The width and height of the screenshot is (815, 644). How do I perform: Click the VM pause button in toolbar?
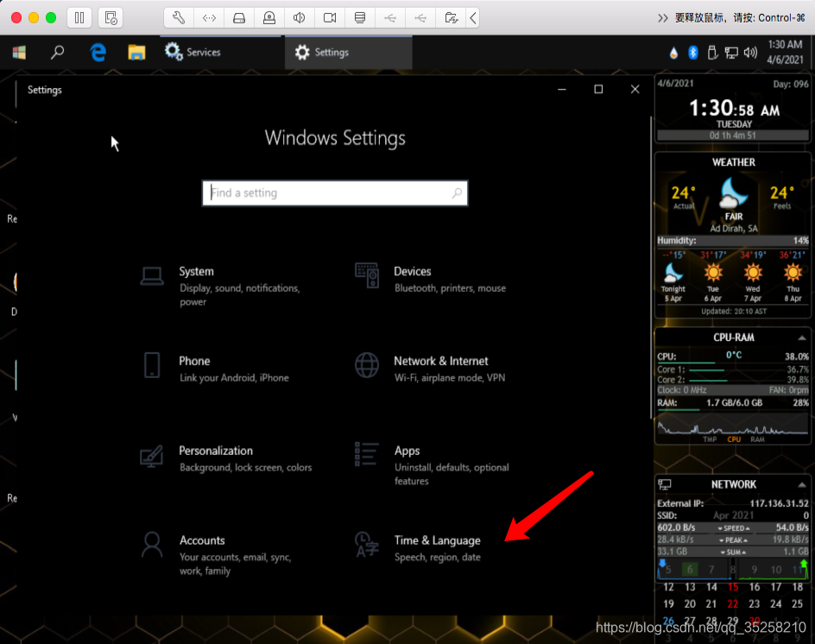79,17
